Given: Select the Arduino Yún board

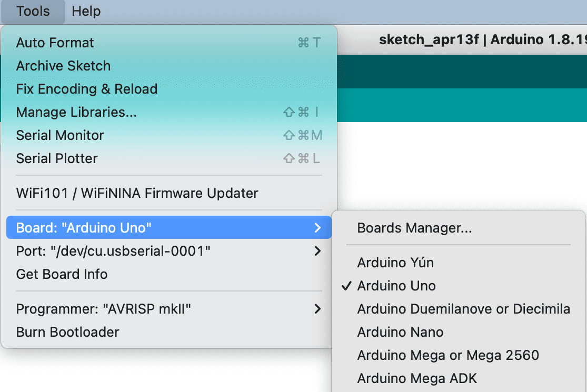Looking at the screenshot, I should tap(458, 263).
